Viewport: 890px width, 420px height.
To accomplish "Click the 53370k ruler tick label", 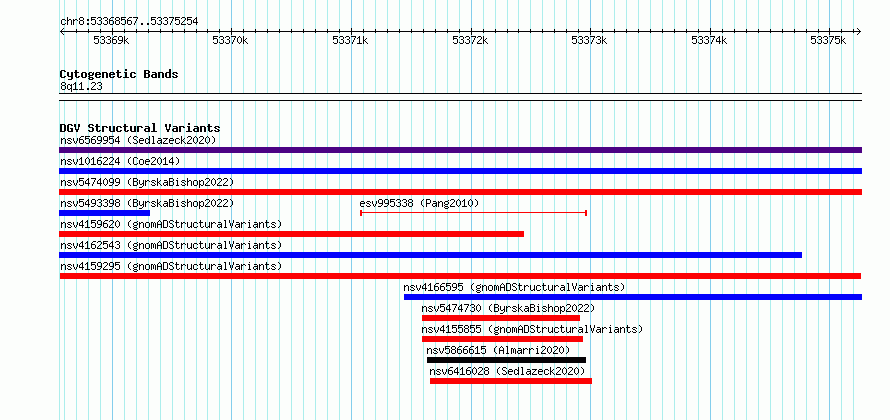I will (x=230, y=41).
